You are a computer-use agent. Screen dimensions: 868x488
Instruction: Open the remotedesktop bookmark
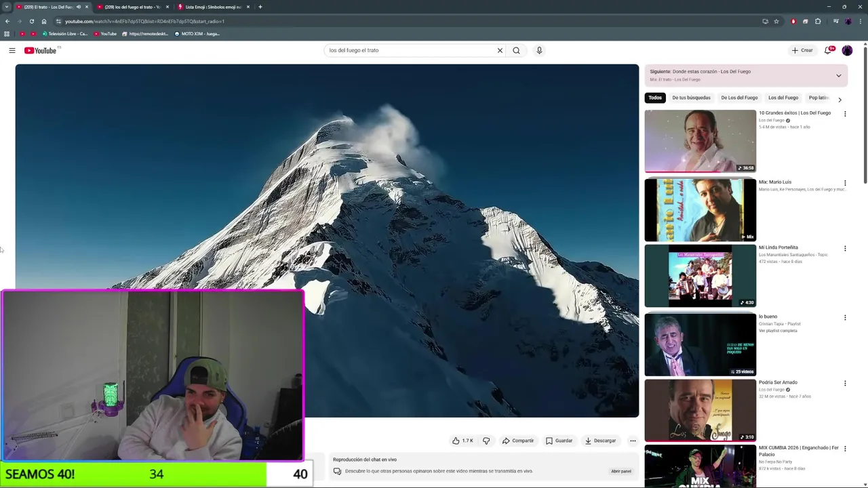pyautogui.click(x=146, y=33)
